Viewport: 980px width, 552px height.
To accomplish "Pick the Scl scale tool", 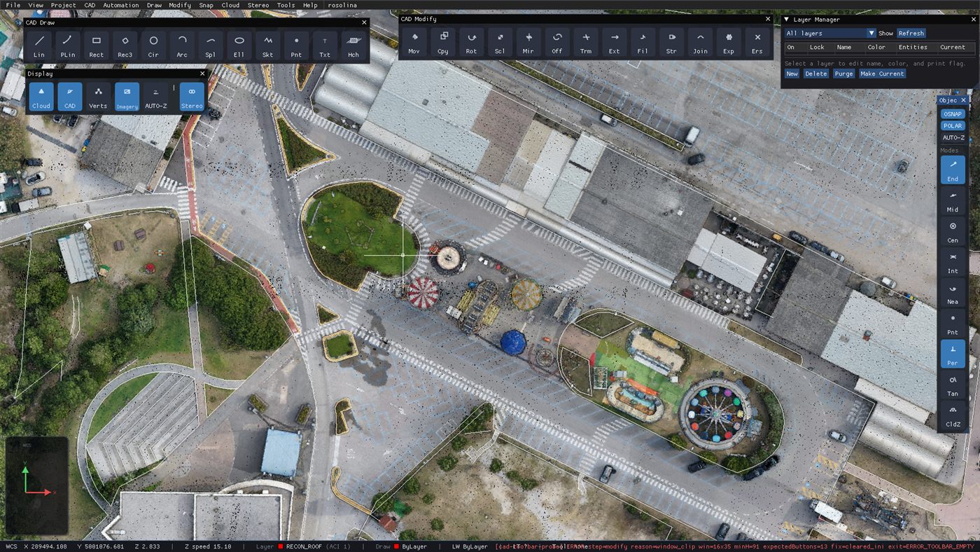I will click(500, 42).
